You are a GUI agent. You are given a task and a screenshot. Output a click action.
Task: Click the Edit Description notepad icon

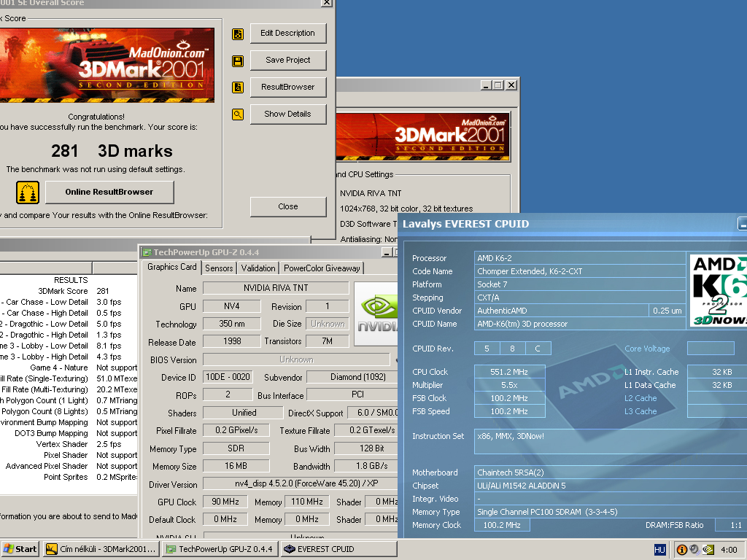coord(238,34)
